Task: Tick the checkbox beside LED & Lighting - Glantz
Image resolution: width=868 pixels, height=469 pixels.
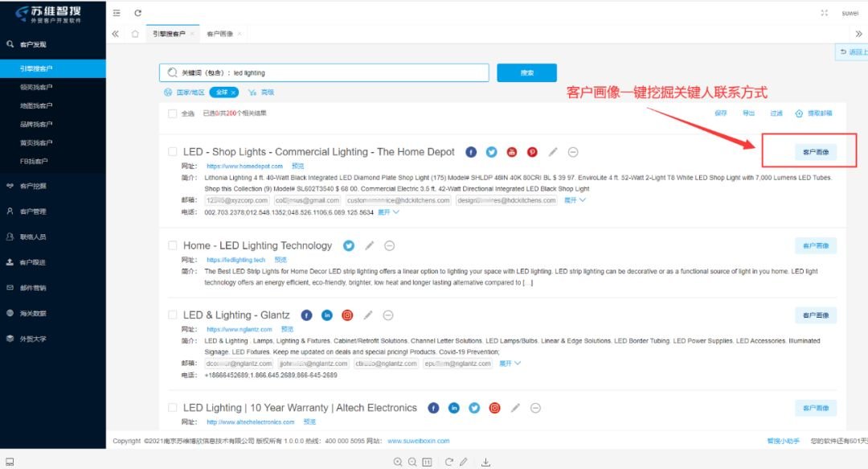Action: [172, 315]
